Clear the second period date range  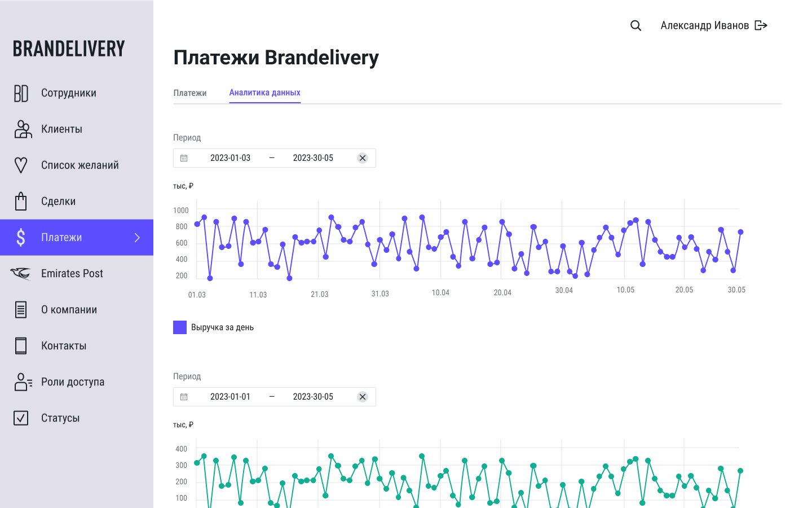[363, 397]
